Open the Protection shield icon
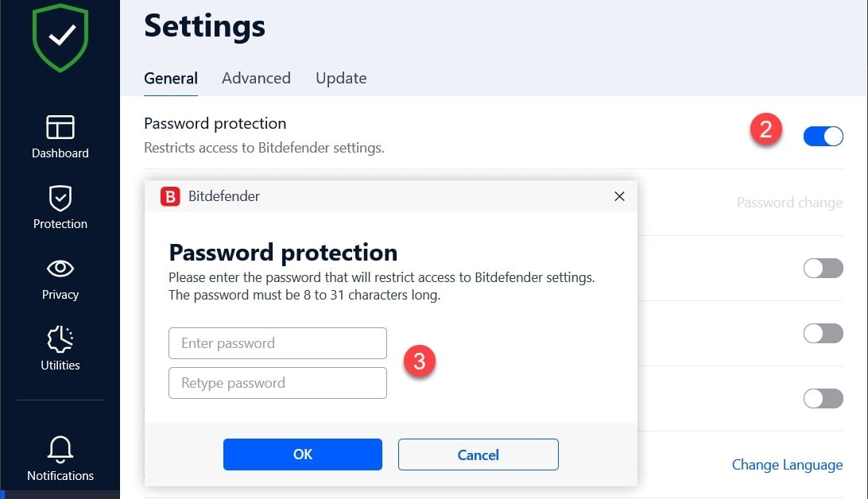Viewport: 868px width, 499px height. click(x=60, y=198)
